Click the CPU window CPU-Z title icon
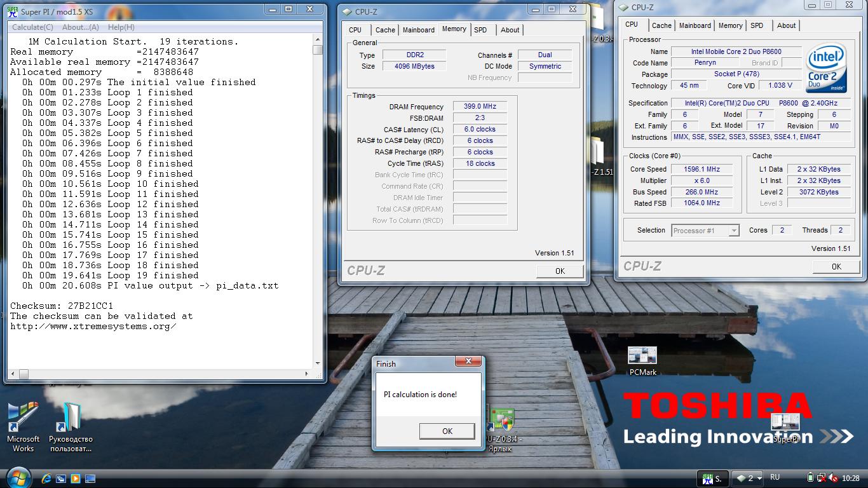The width and height of the screenshot is (868, 488). pyautogui.click(x=623, y=7)
